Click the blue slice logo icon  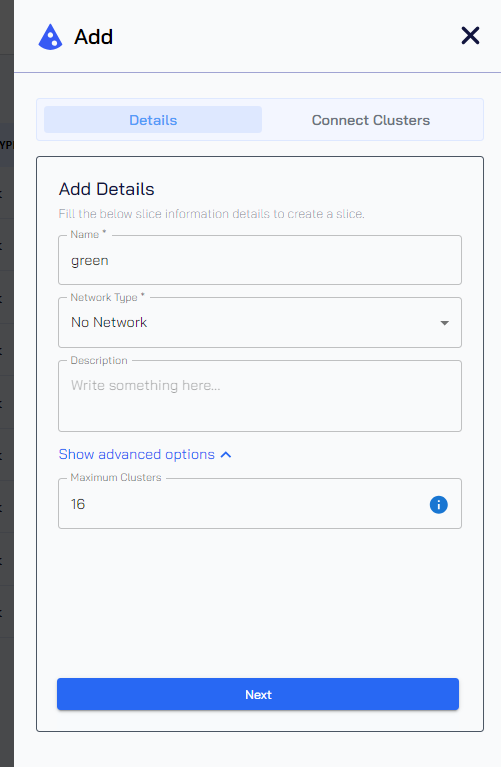tap(50, 37)
